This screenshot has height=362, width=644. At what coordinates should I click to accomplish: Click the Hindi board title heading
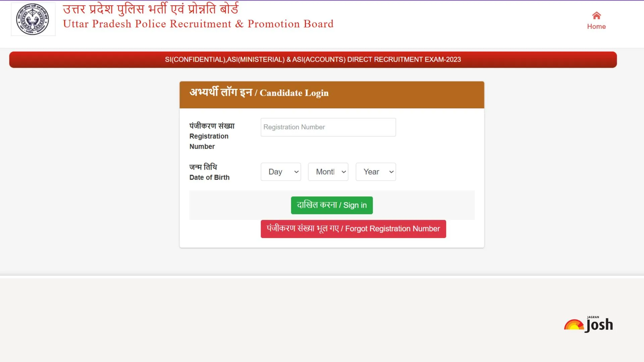pos(151,9)
